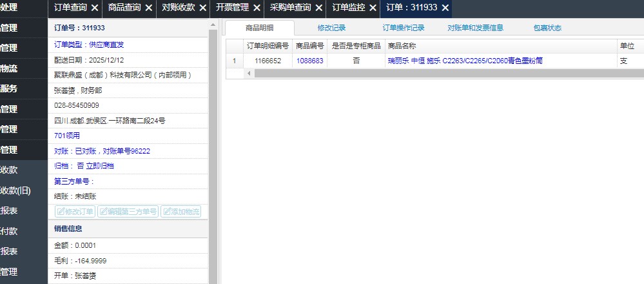Viewport: 644px width, 284px height.
Task: Click the 添加物流 button
Action: pos(181,212)
